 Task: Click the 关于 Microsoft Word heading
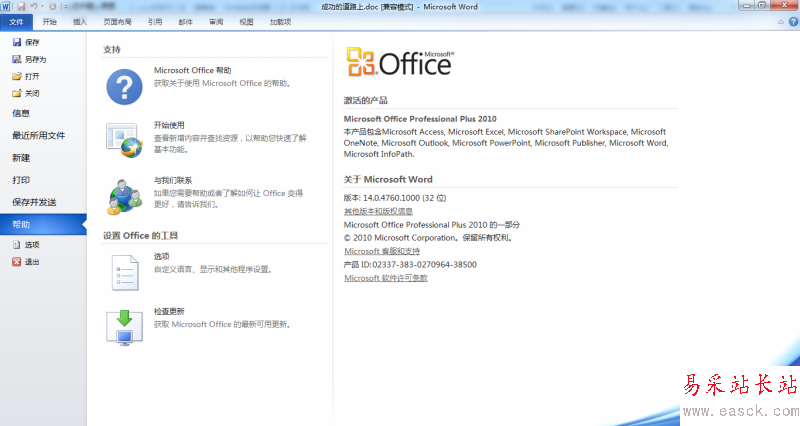point(388,180)
